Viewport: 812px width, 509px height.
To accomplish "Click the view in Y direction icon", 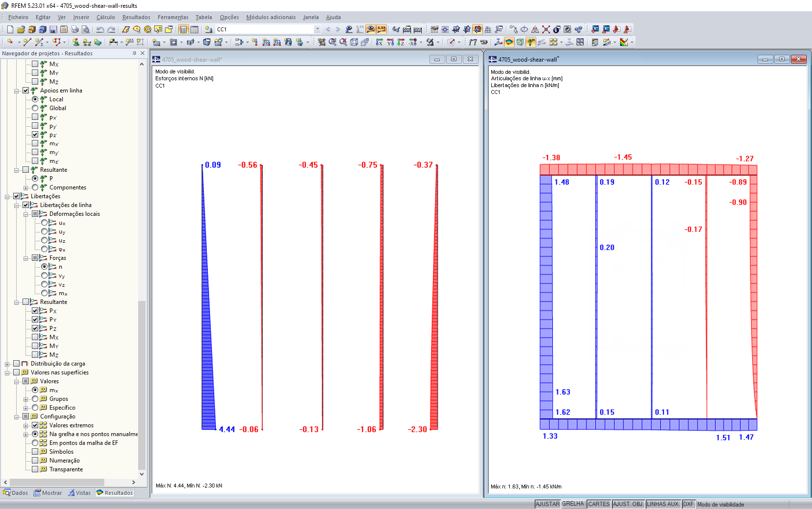I will click(390, 42).
